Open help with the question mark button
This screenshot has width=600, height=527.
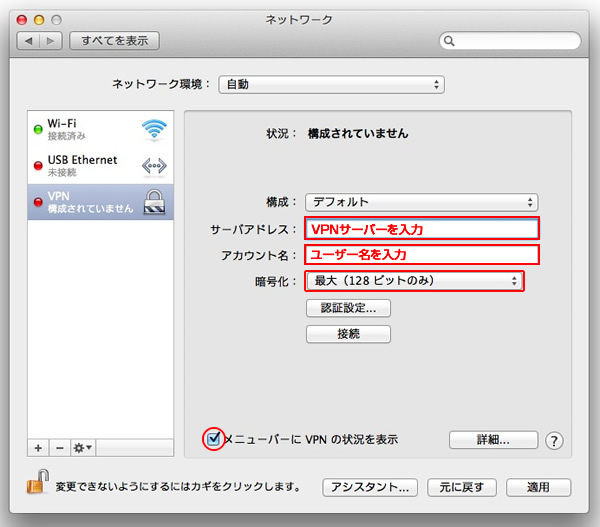[555, 440]
